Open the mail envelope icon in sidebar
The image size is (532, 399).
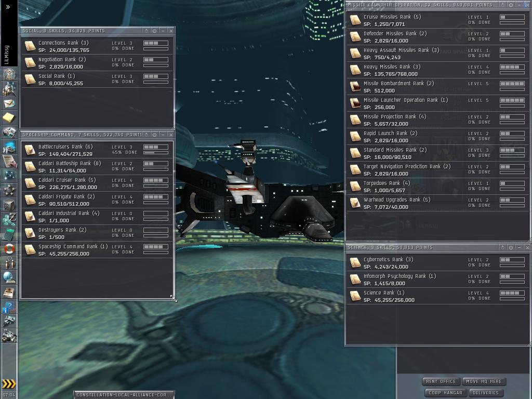click(9, 103)
